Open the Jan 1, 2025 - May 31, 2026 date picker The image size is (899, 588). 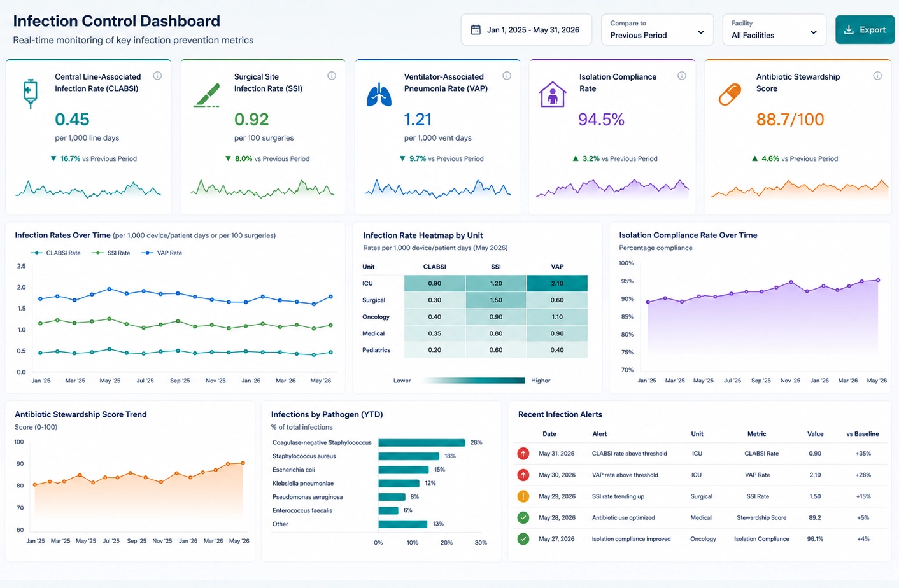click(526, 30)
